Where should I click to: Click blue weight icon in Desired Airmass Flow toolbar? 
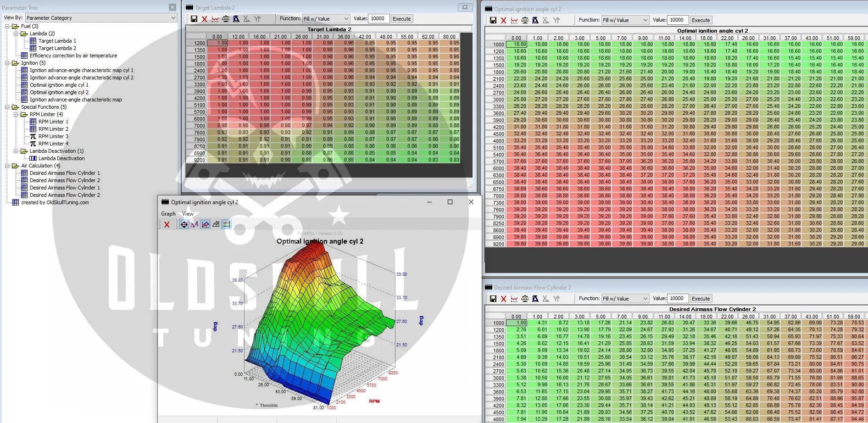535,299
